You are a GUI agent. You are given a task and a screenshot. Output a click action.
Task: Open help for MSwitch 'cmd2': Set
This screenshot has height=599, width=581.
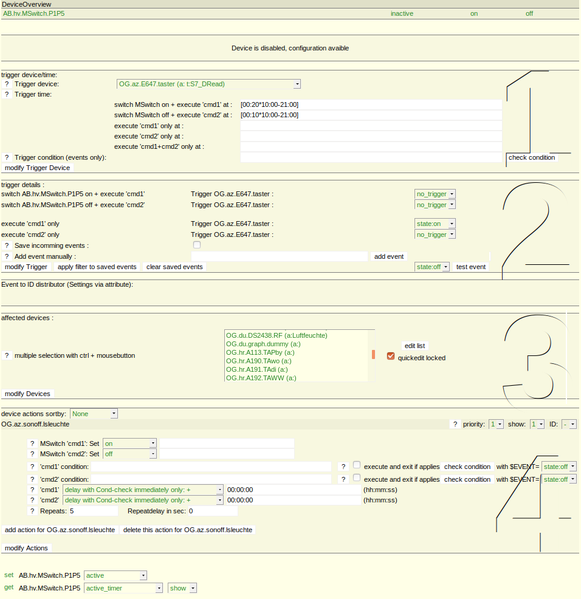pyautogui.click(x=32, y=454)
